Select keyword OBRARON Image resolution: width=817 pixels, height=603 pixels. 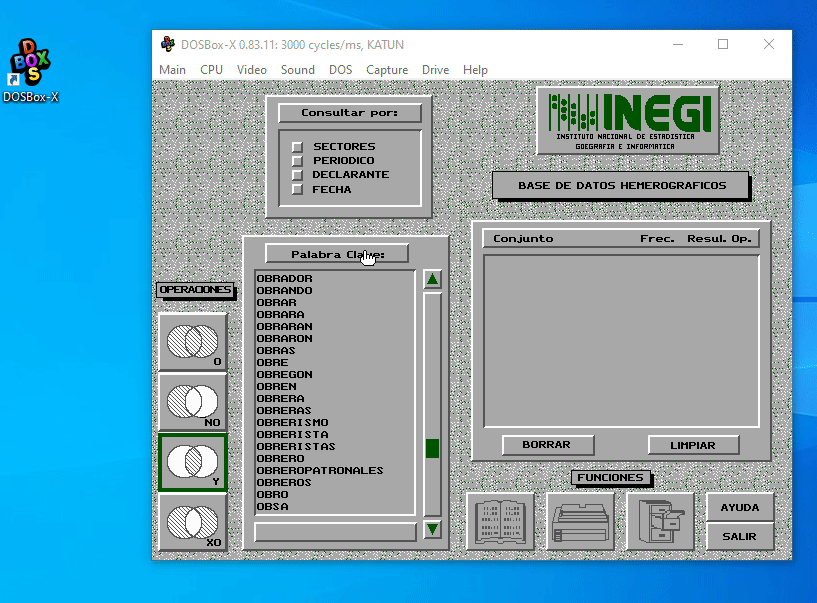(284, 338)
